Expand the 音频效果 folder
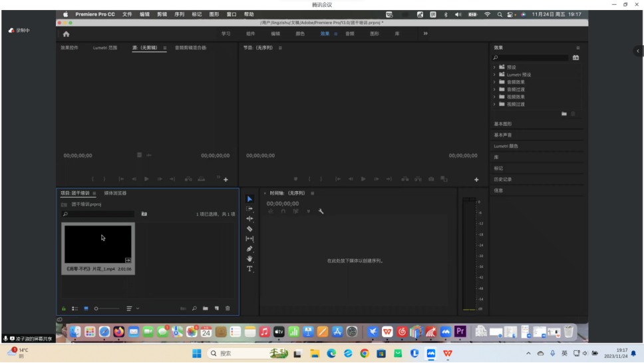The height and width of the screenshot is (363, 644). [494, 82]
